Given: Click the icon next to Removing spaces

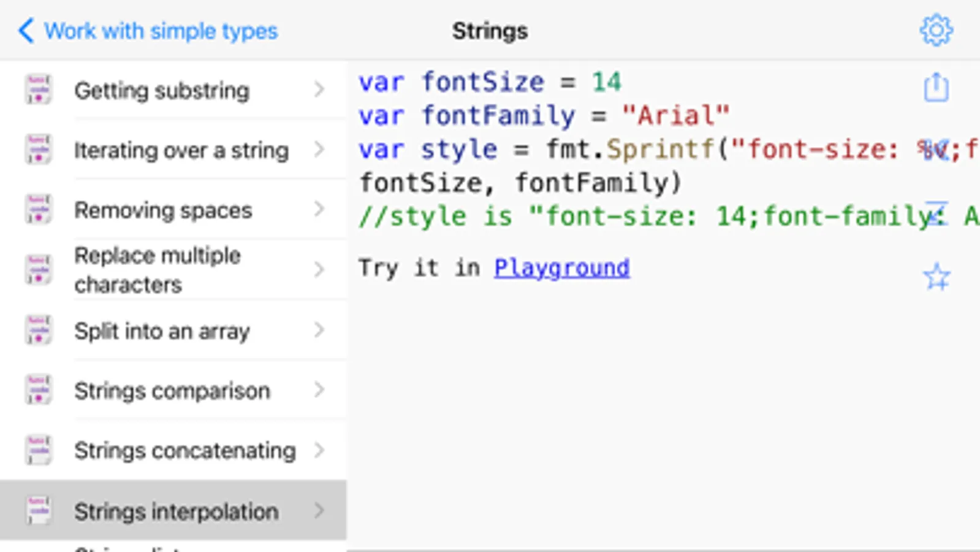Looking at the screenshot, I should click(x=38, y=210).
